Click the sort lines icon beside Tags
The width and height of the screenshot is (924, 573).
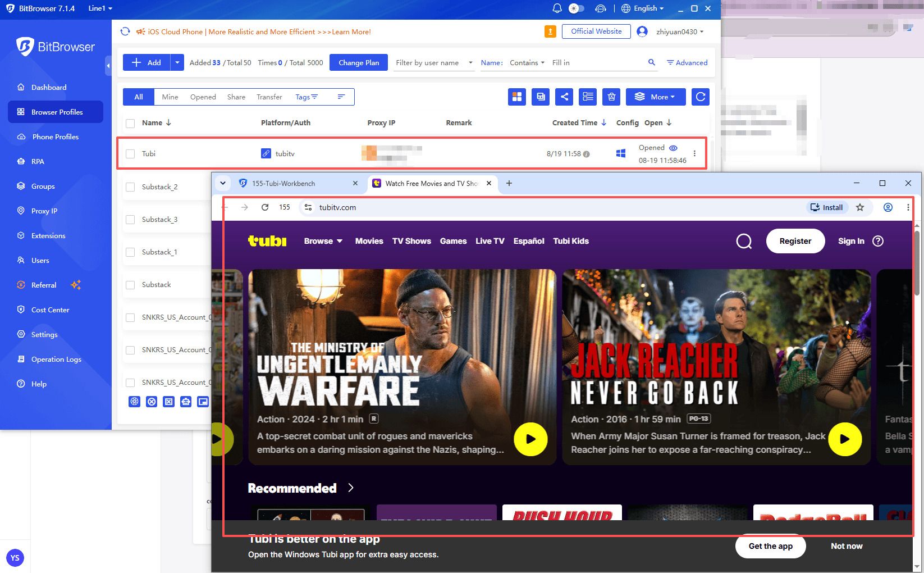[x=341, y=97]
